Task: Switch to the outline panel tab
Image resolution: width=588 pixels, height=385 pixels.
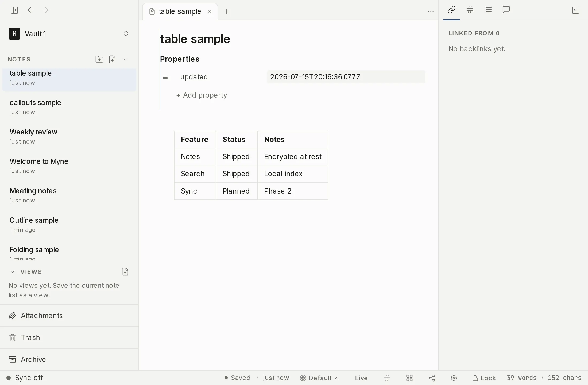Action: (488, 10)
